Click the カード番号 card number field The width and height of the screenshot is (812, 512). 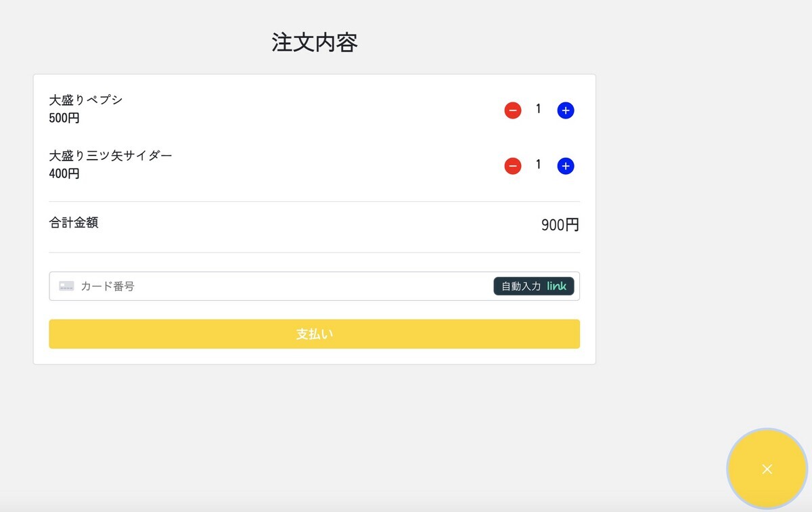click(x=271, y=286)
